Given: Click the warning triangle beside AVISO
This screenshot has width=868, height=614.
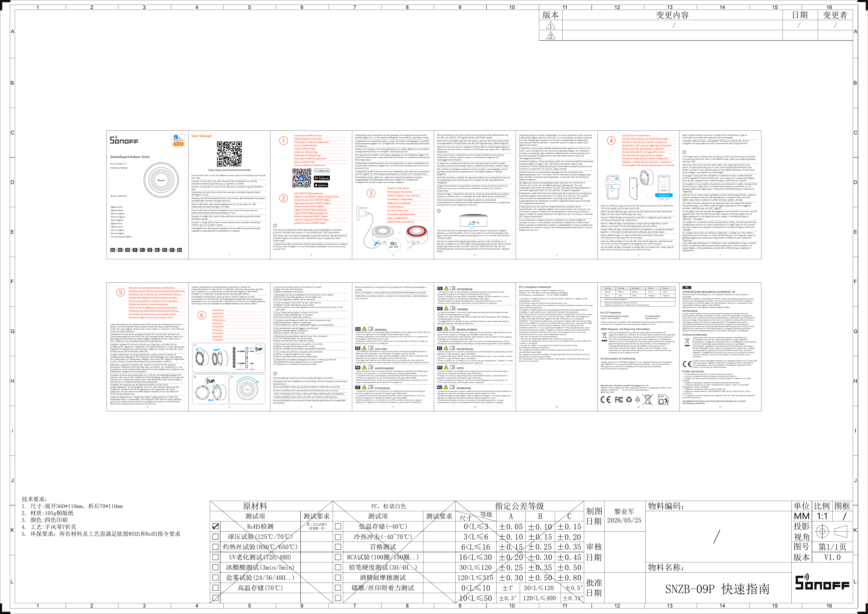Looking at the screenshot, I should point(446,368).
